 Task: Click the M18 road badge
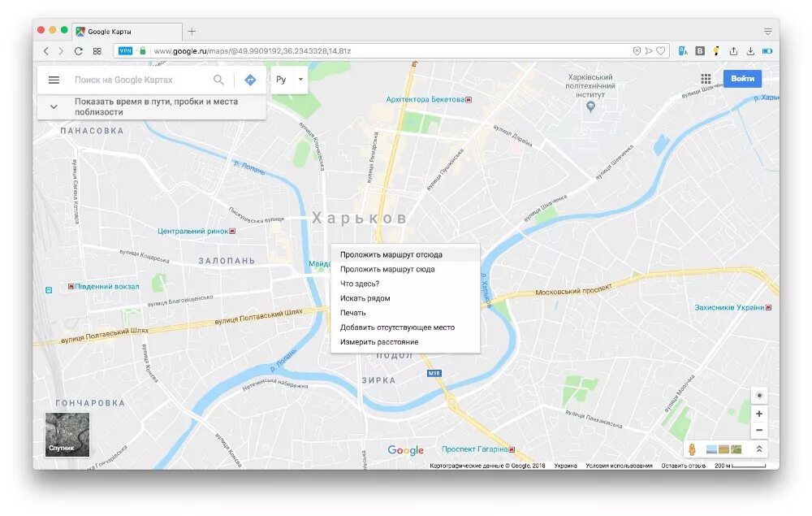434,373
